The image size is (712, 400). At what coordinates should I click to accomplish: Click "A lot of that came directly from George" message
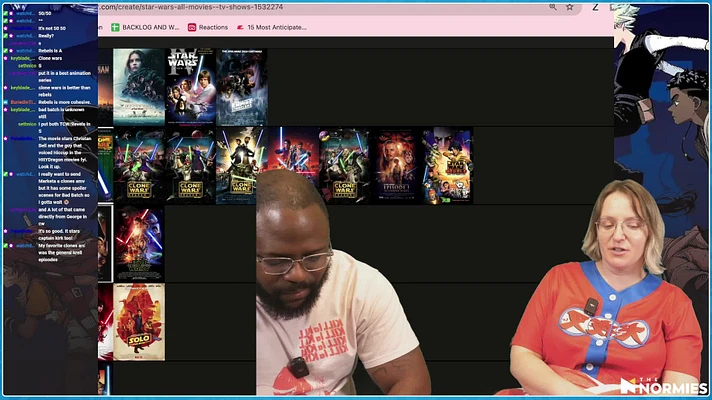[63, 217]
